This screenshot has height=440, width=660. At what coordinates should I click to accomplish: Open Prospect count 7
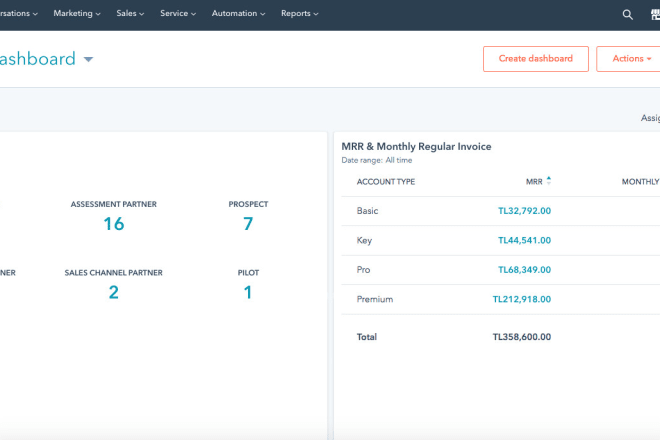coord(248,224)
